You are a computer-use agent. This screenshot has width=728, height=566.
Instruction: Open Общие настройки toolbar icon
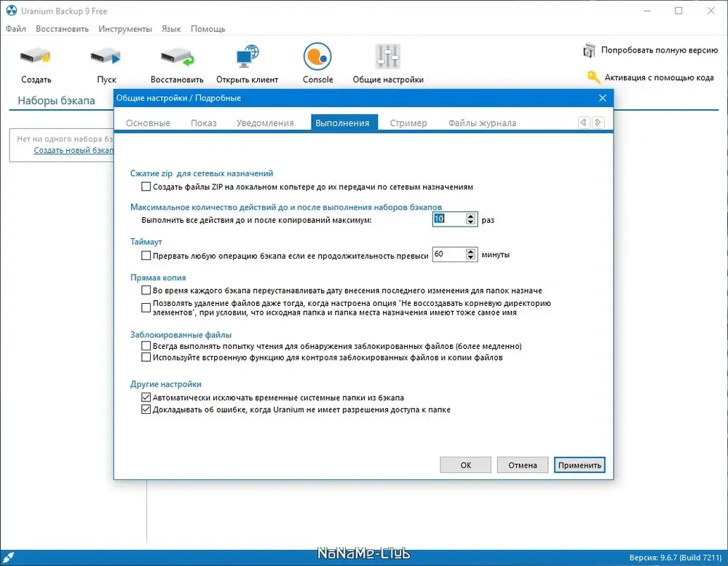click(387, 56)
